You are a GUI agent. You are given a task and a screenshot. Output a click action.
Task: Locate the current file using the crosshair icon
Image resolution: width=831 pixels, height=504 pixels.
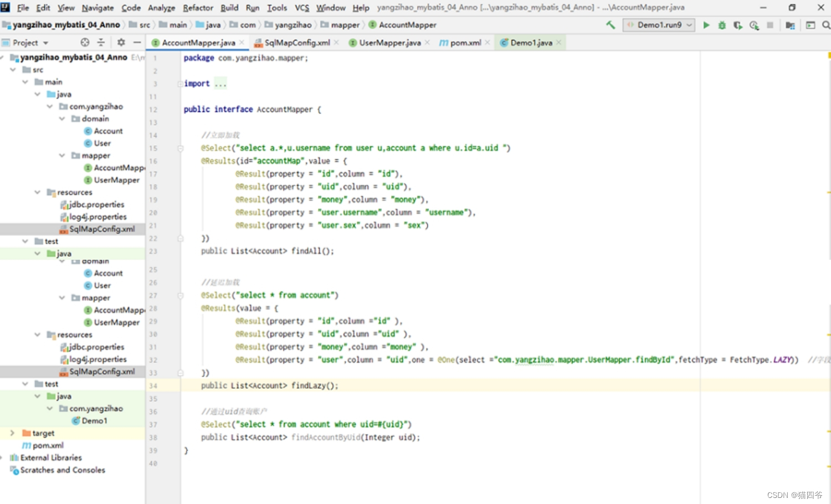click(x=85, y=43)
